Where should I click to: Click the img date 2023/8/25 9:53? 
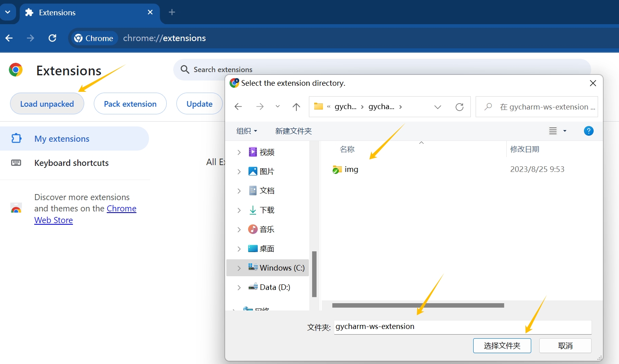(x=537, y=169)
